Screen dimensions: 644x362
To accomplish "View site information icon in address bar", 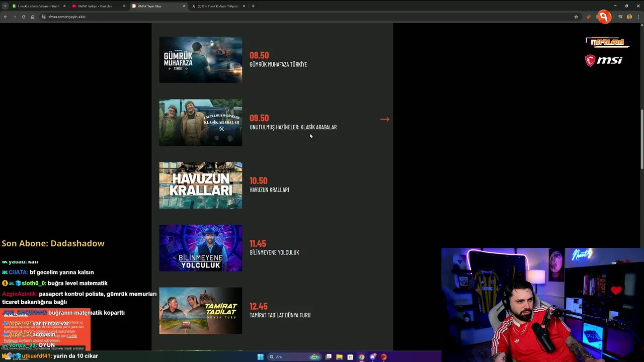I will [44, 17].
